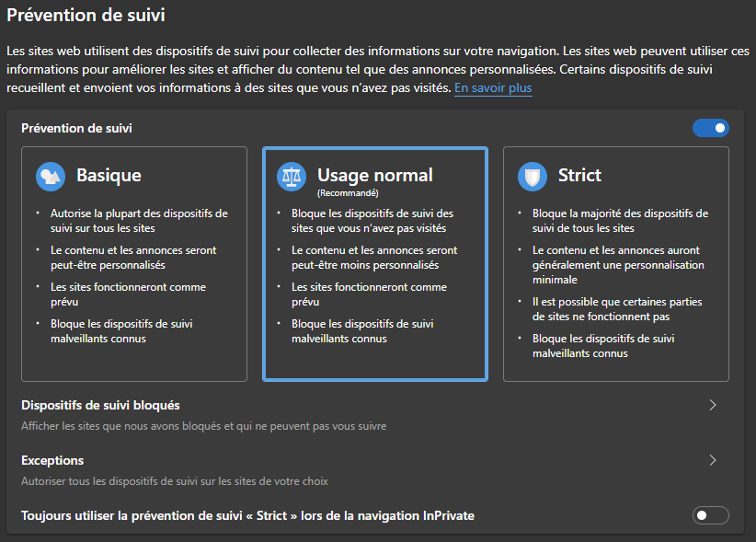Open Exceptions using its right chevron arrow
The width and height of the screenshot is (756, 542).
pyautogui.click(x=713, y=460)
